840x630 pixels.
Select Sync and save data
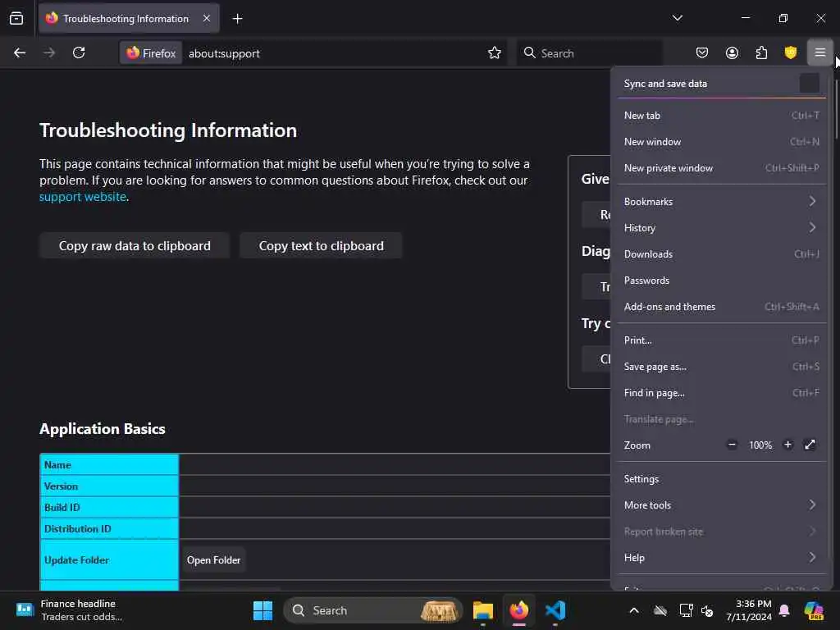(x=721, y=84)
